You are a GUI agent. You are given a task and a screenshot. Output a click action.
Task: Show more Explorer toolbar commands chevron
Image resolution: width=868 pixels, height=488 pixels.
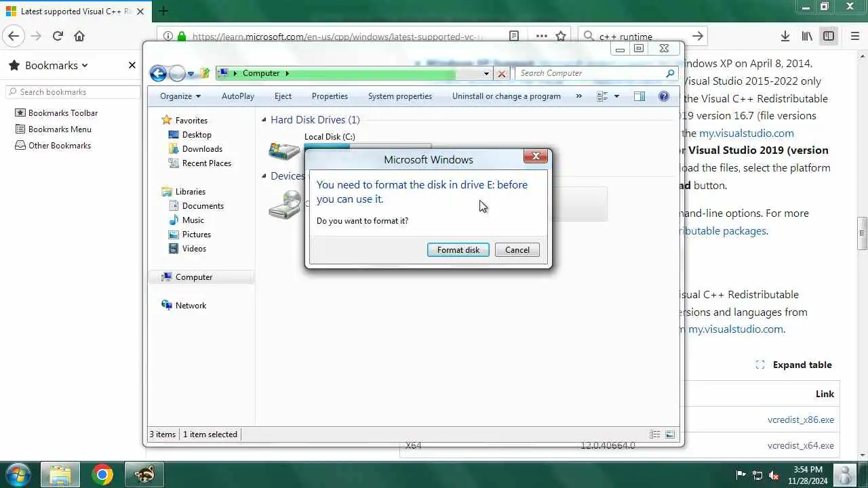tap(578, 96)
